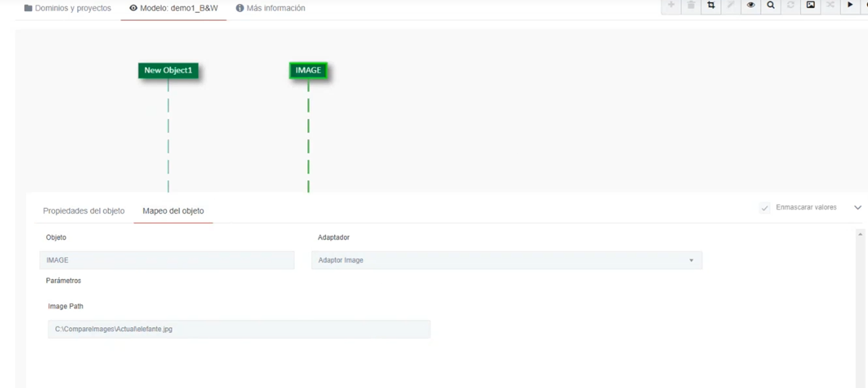Select the IMAGE object node
Image resolution: width=868 pixels, height=388 pixels.
[x=308, y=71]
